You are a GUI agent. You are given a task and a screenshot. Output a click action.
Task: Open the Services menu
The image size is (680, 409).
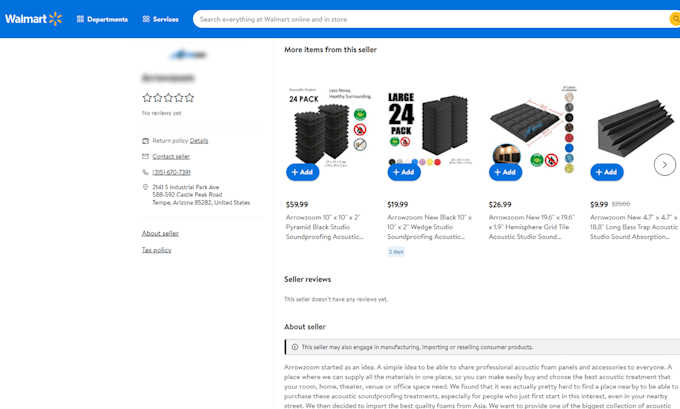coord(160,19)
